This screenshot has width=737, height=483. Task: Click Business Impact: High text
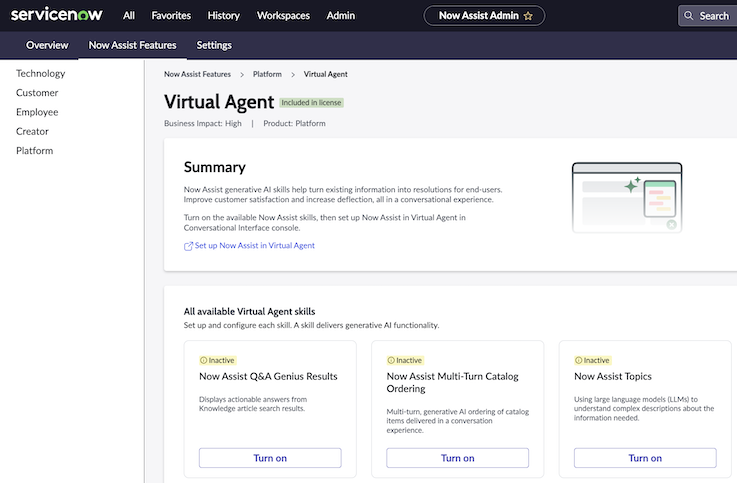point(203,124)
